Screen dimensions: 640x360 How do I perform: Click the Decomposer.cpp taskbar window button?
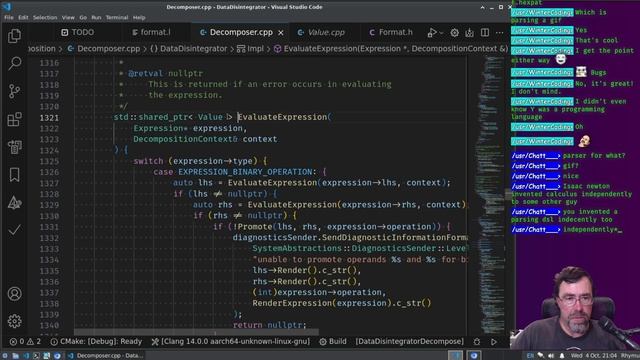click(x=106, y=356)
